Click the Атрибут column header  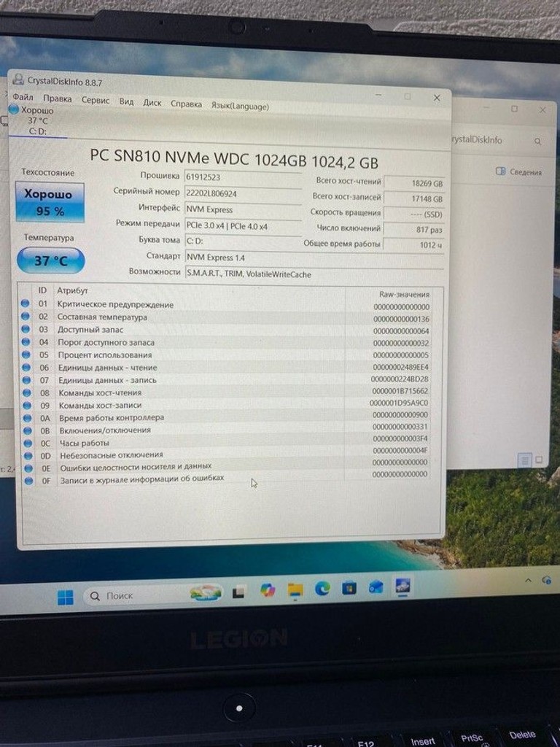pyautogui.click(x=72, y=290)
